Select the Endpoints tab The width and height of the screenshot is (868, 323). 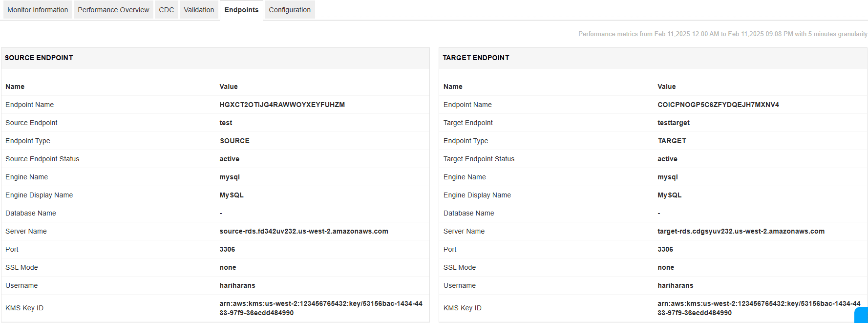pyautogui.click(x=241, y=10)
